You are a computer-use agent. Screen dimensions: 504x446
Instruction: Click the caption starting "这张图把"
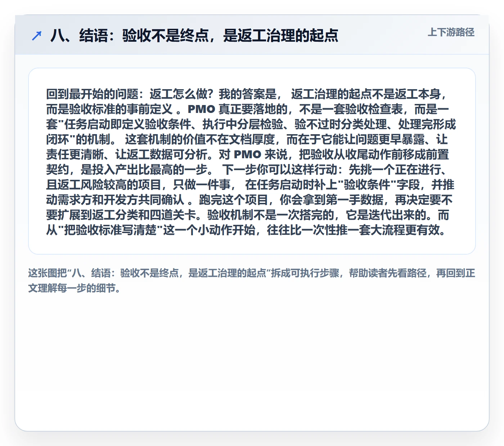click(252, 281)
